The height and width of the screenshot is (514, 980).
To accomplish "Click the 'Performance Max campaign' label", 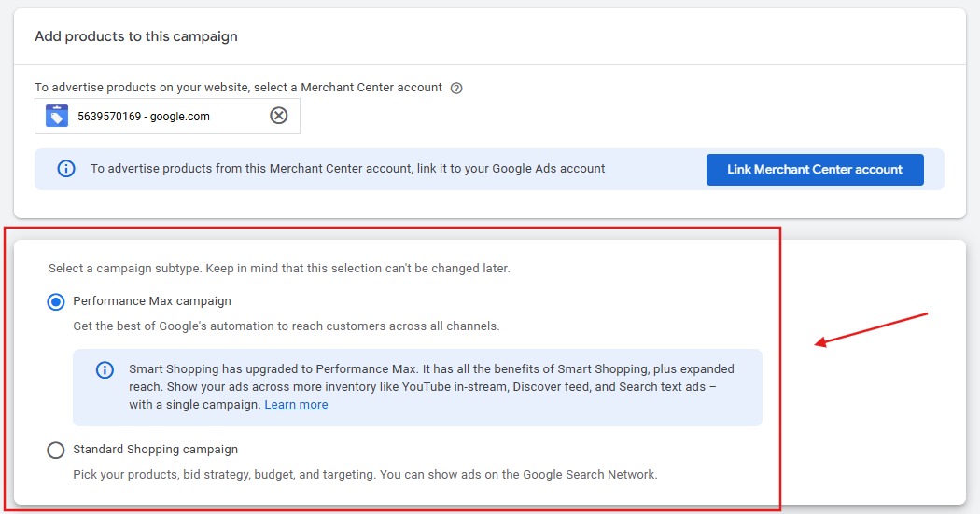I will (x=152, y=301).
